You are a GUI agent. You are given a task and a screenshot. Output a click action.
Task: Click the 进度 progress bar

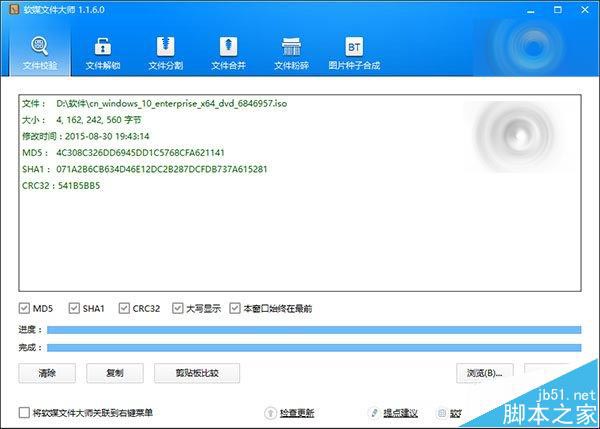313,328
